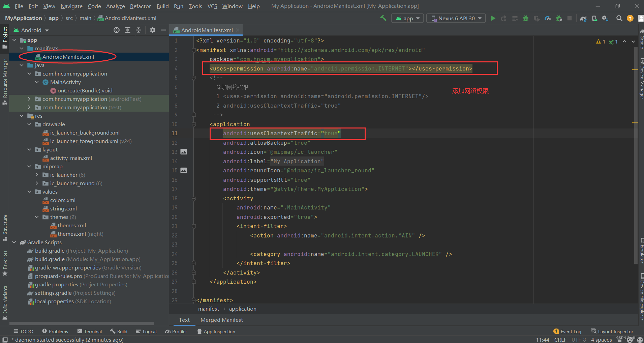The image size is (644, 343).
Task: Open the app run configuration dropdown
Action: pos(407,18)
